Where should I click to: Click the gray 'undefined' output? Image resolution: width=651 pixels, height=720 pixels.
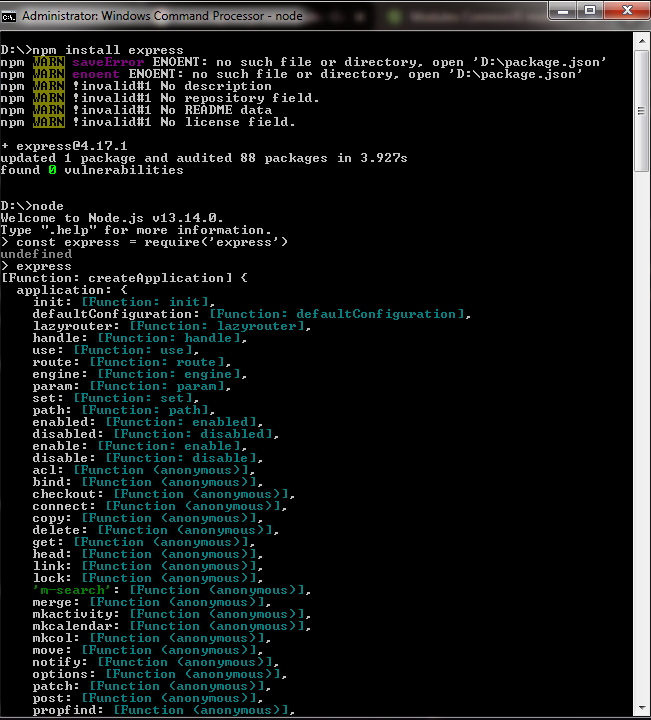(36, 254)
